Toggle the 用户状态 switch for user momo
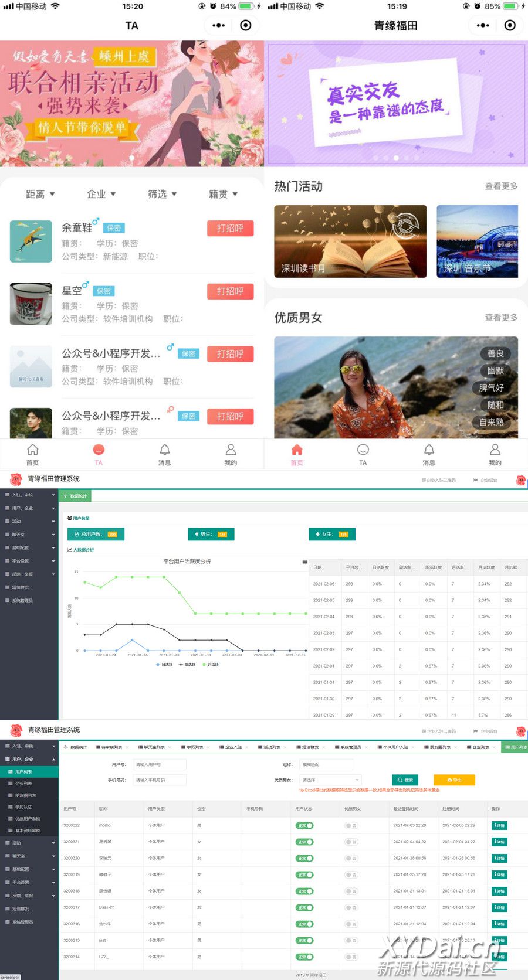 [x=304, y=825]
